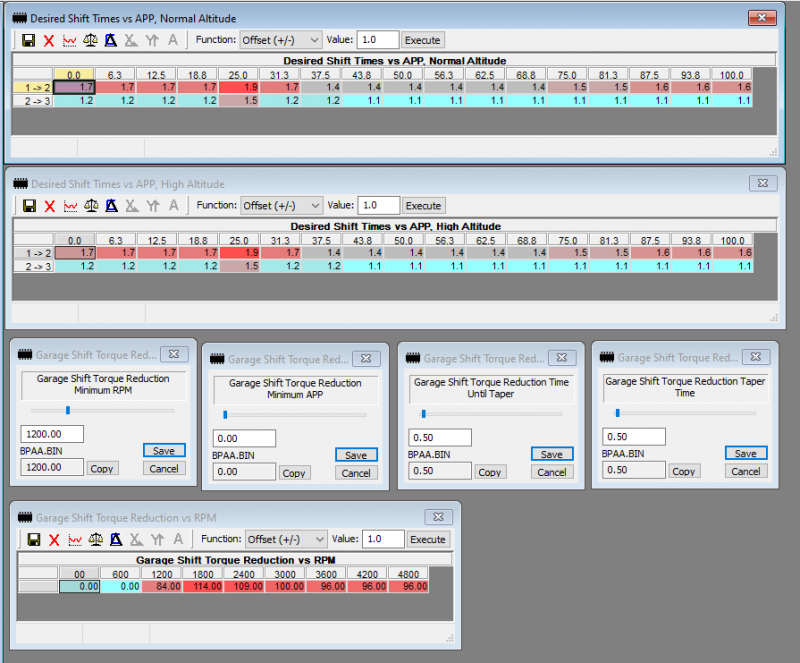Click the Minimum RPM slider handle
The height and width of the screenshot is (663, 800).
pos(67,410)
